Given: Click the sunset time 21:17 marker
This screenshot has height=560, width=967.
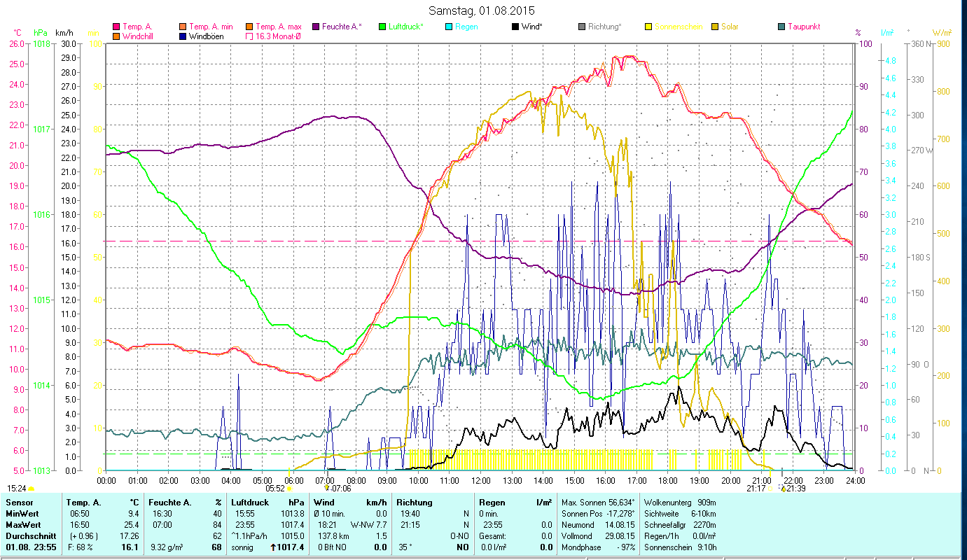Looking at the screenshot, I should 756,489.
